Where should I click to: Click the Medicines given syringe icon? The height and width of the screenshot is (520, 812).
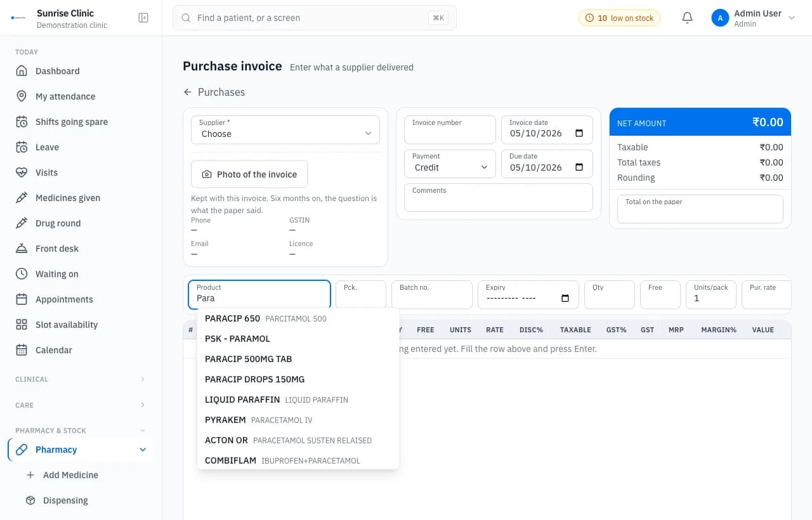22,198
